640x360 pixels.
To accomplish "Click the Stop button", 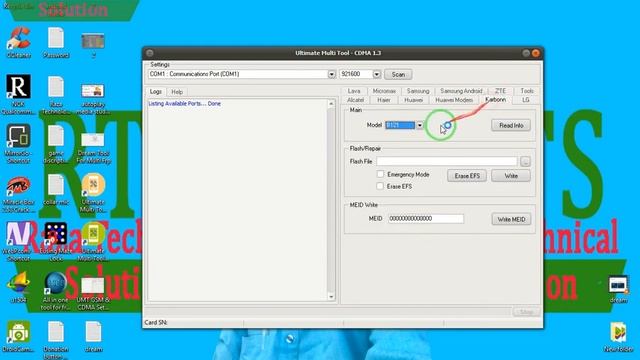I will pos(527,312).
